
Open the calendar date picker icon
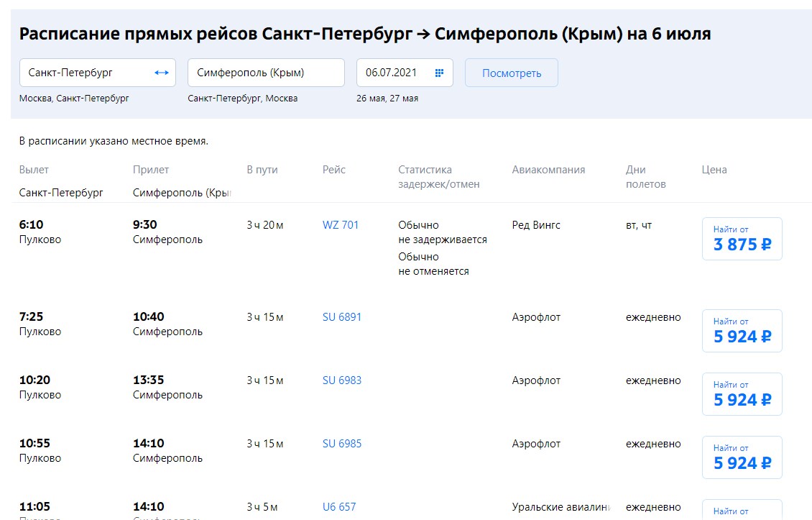[439, 73]
